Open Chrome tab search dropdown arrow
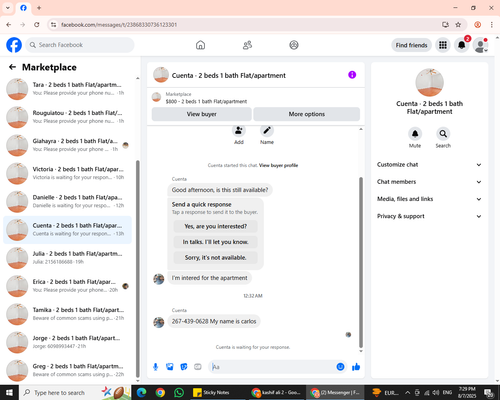 [8, 8]
